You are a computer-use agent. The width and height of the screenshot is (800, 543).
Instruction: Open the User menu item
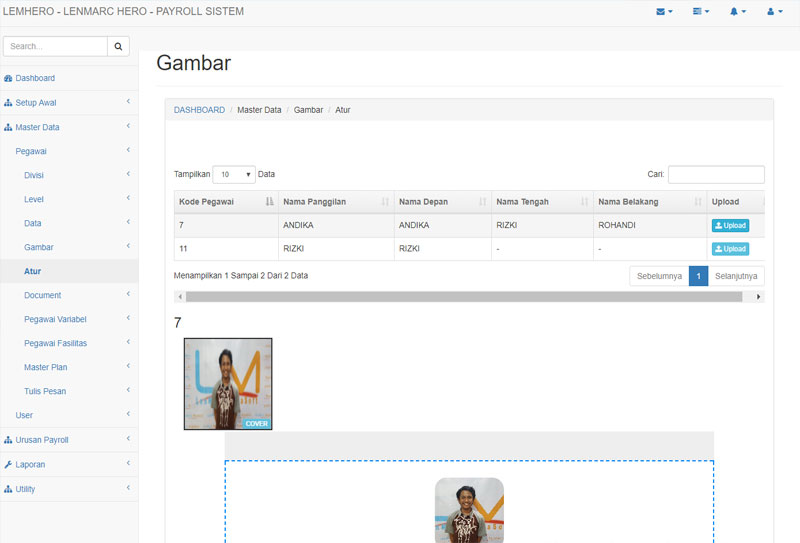tap(69, 415)
